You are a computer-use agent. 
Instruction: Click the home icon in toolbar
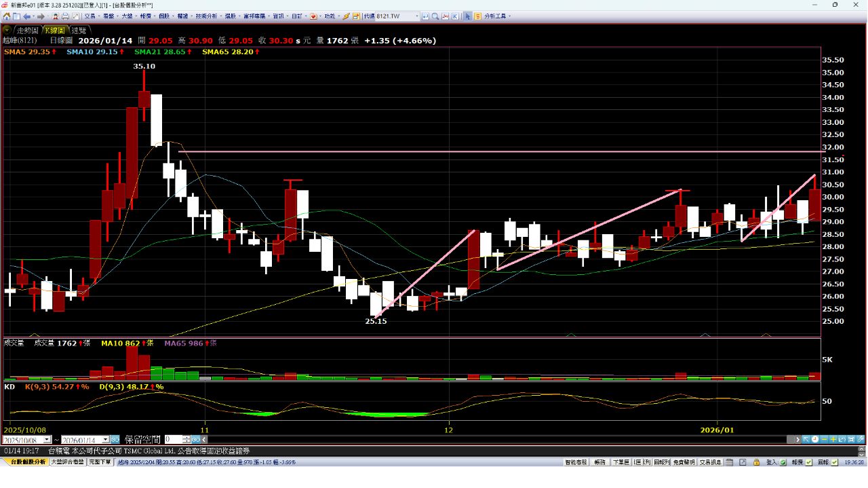pyautogui.click(x=6, y=16)
